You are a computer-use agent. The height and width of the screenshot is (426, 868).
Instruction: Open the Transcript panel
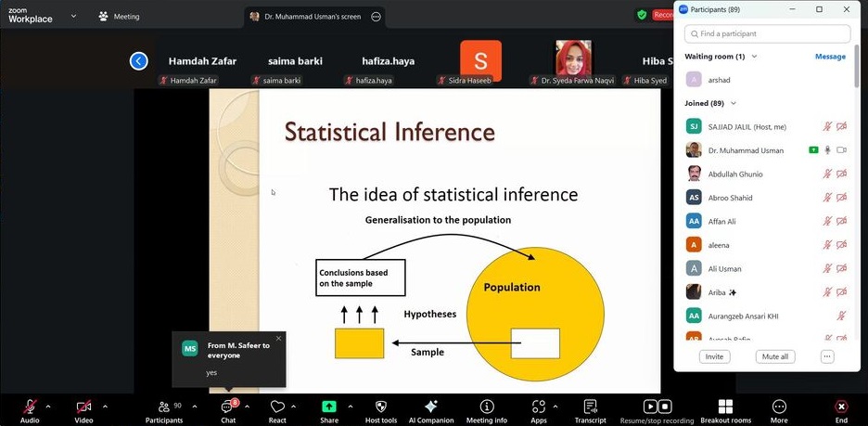click(x=590, y=411)
